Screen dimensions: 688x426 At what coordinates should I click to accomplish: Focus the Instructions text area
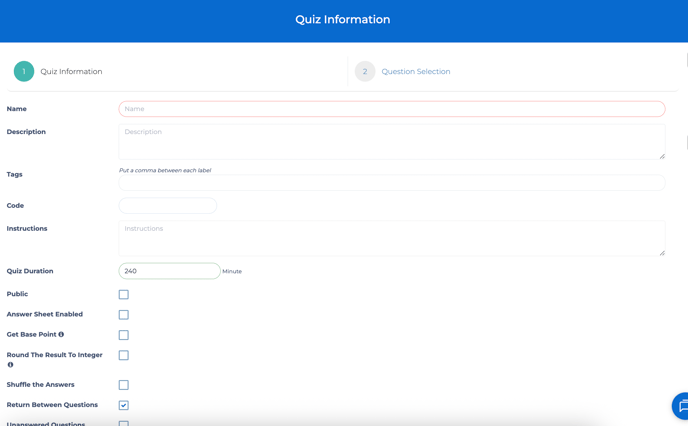coord(391,238)
